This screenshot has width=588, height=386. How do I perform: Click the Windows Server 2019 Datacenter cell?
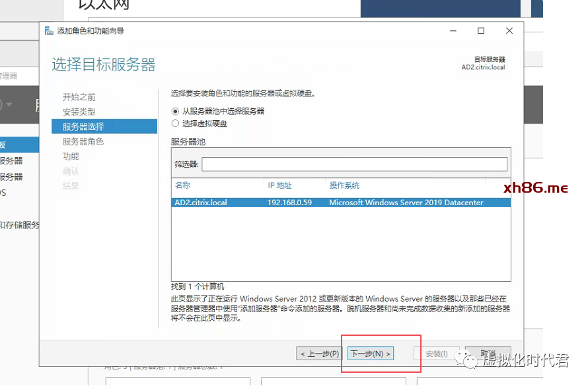click(x=406, y=203)
